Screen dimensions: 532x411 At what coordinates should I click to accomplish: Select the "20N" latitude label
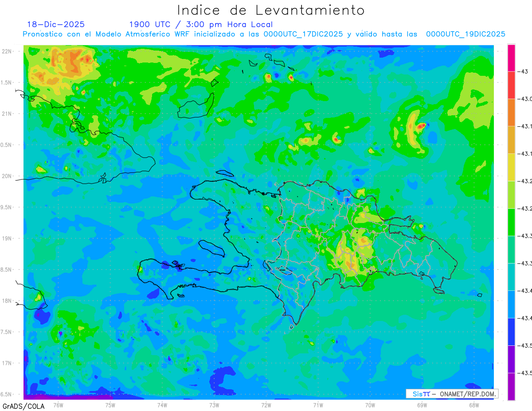click(8, 176)
